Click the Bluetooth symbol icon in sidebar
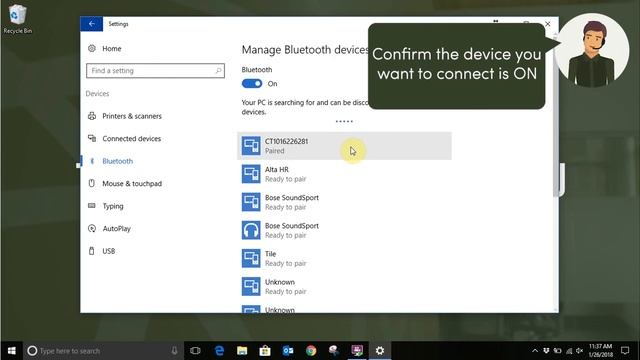Image resolution: width=640 pixels, height=360 pixels. pos(92,161)
